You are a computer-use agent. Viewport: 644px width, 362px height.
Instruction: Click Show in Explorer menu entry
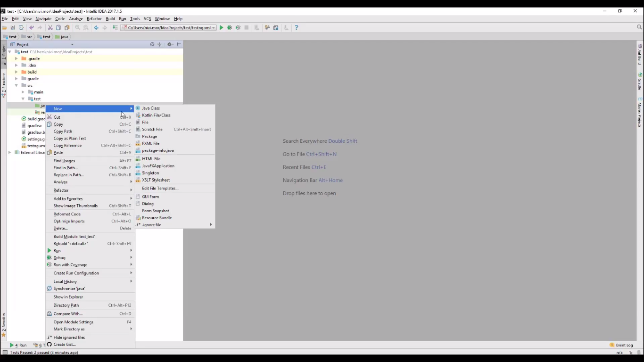pos(90,297)
